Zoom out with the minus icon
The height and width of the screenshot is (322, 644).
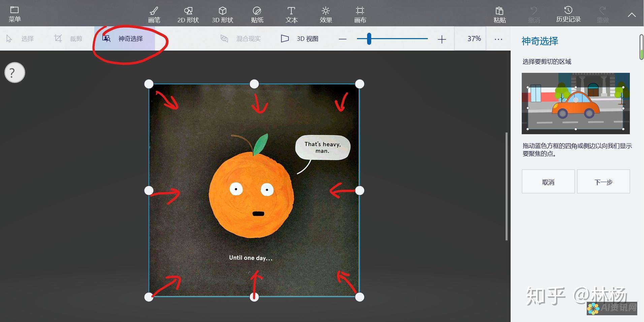[343, 39]
